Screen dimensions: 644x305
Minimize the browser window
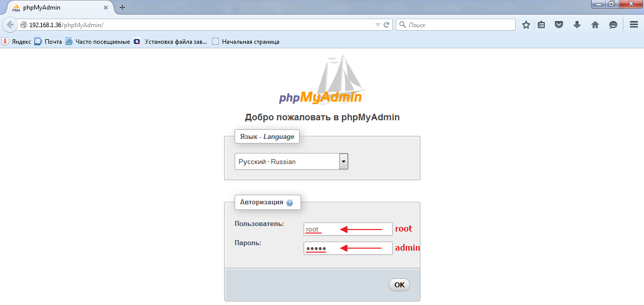point(598,4)
